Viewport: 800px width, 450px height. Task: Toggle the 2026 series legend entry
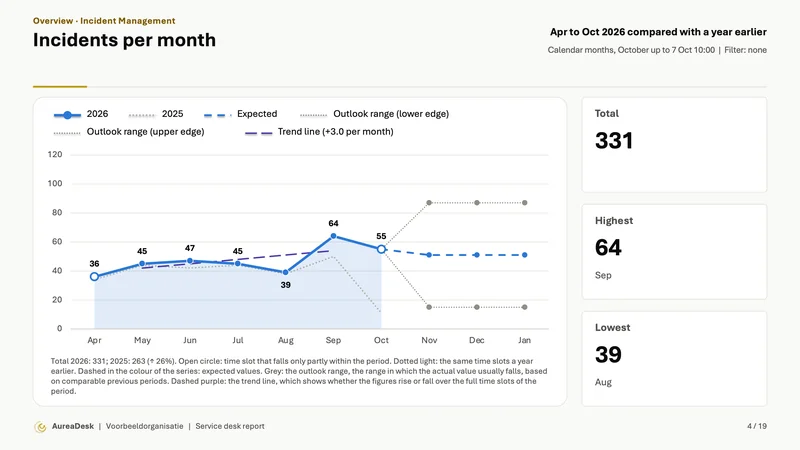point(81,114)
